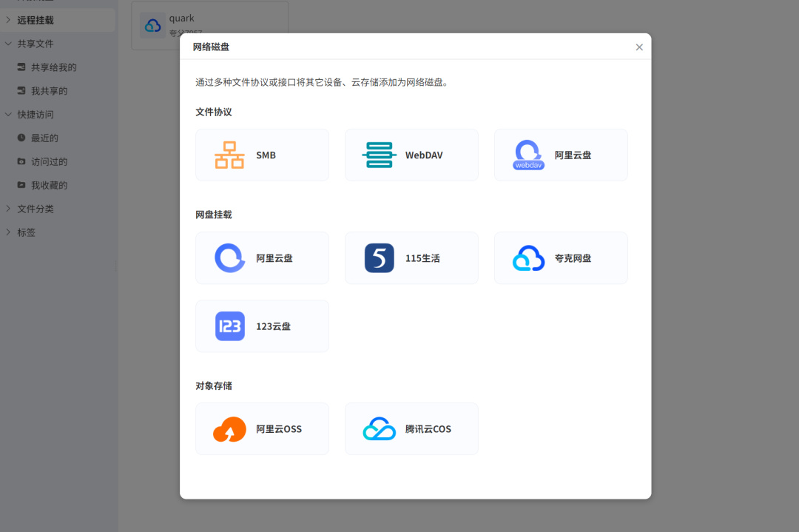Click the orange 阿里云OSS cloud icon
The width and height of the screenshot is (799, 532).
click(x=229, y=429)
